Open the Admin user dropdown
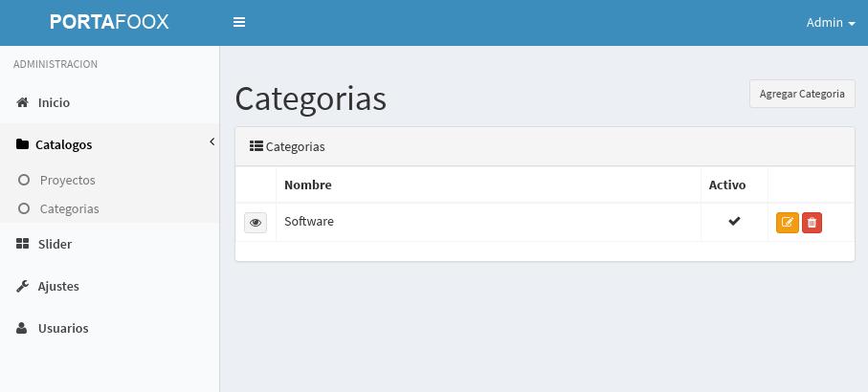 click(831, 23)
